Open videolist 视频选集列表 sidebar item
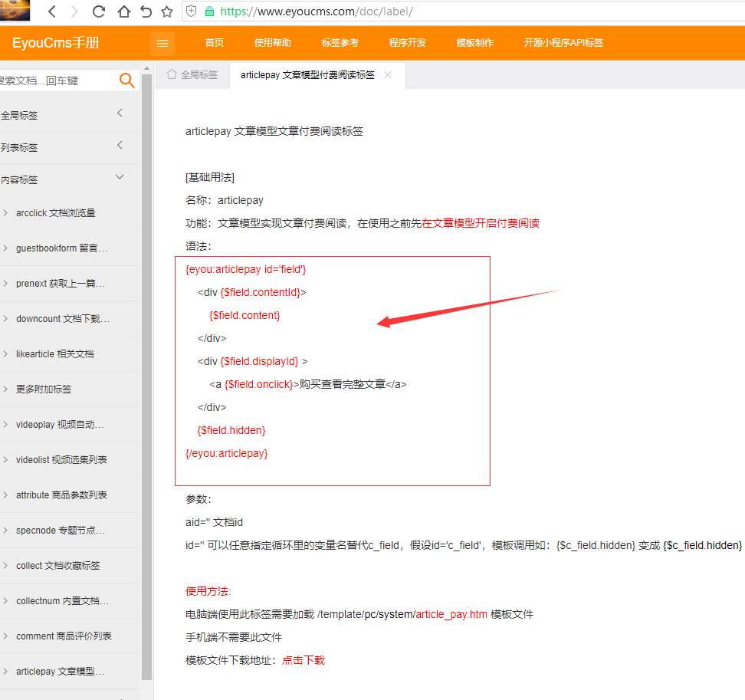The width and height of the screenshot is (745, 700). tap(71, 459)
